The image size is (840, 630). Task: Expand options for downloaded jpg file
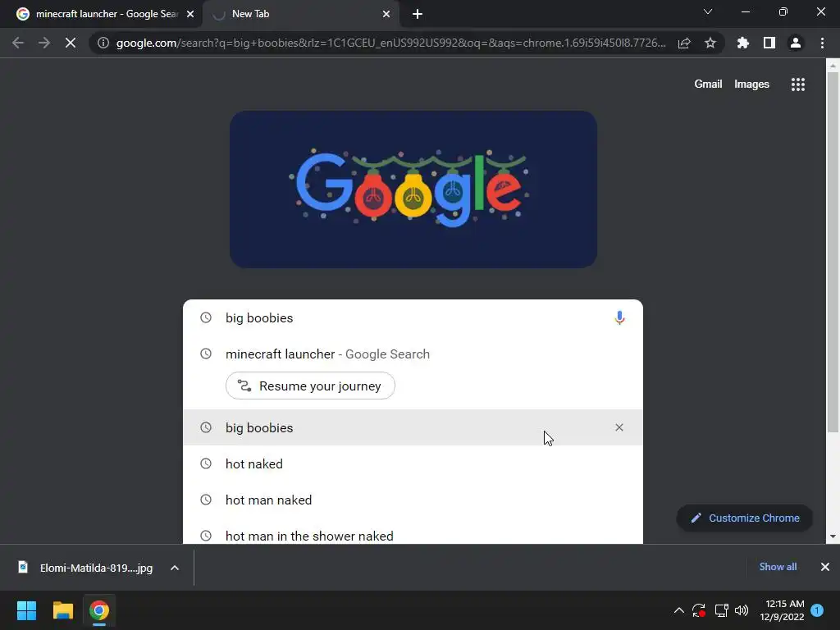[x=175, y=568]
